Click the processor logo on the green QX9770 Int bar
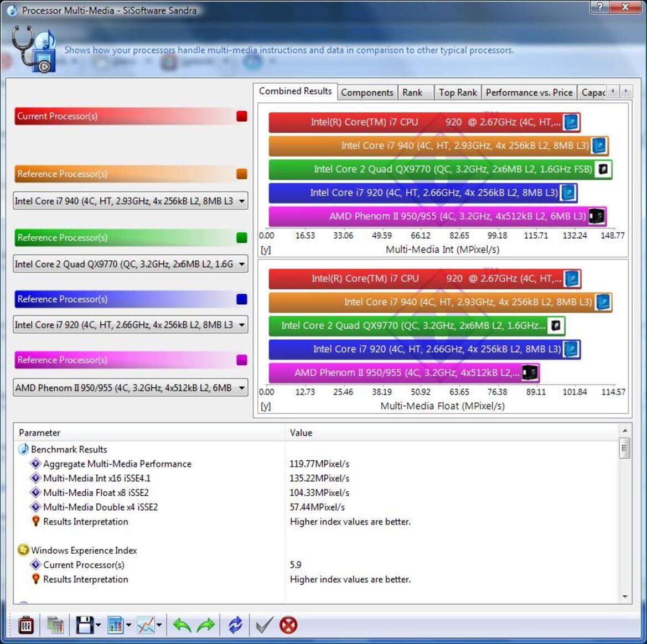The width and height of the screenshot is (647, 644). click(603, 169)
